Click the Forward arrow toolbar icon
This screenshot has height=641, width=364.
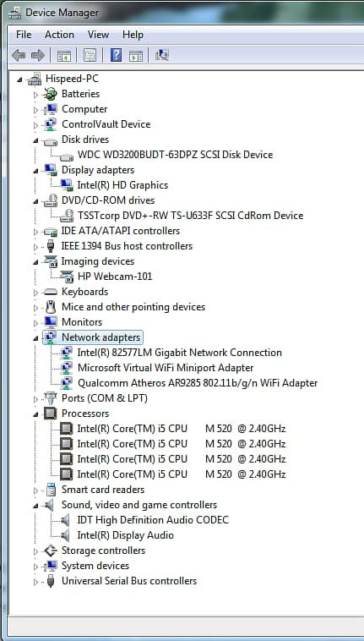pos(38,55)
